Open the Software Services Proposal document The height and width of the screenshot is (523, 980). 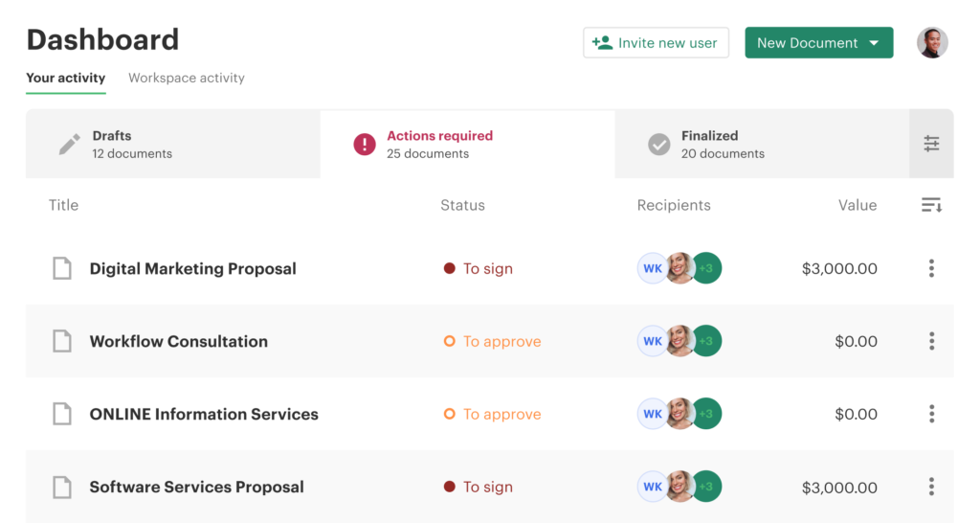[196, 488]
